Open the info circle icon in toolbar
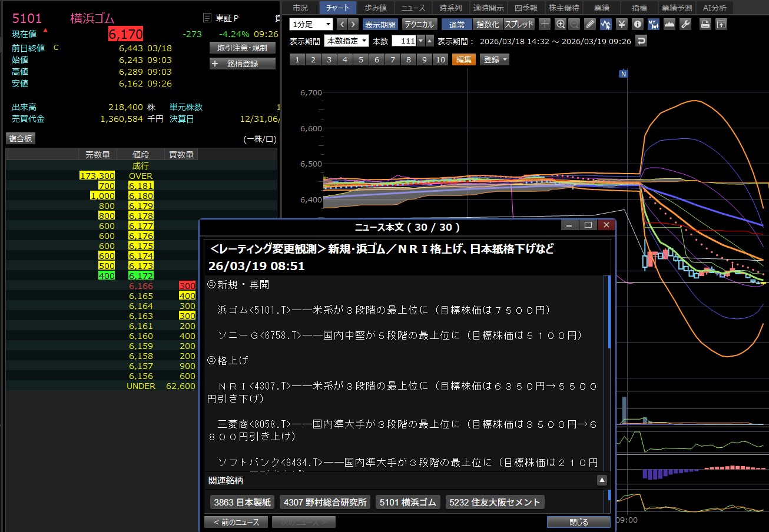The image size is (769, 532). 637,24
